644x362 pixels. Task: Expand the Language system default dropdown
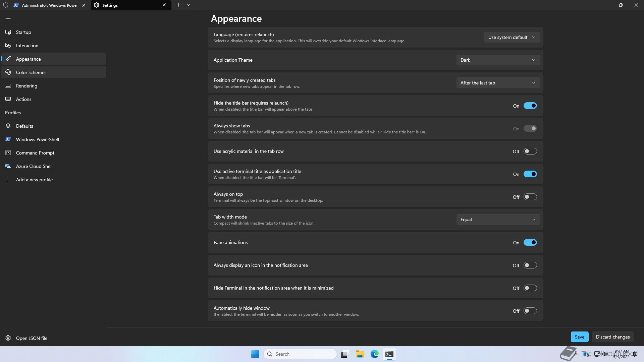coord(512,38)
